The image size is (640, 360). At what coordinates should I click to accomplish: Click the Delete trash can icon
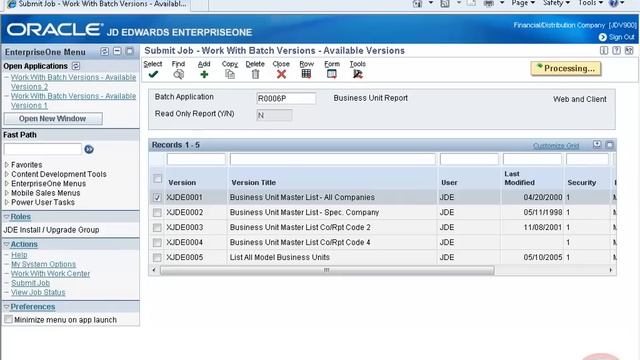coord(256,74)
